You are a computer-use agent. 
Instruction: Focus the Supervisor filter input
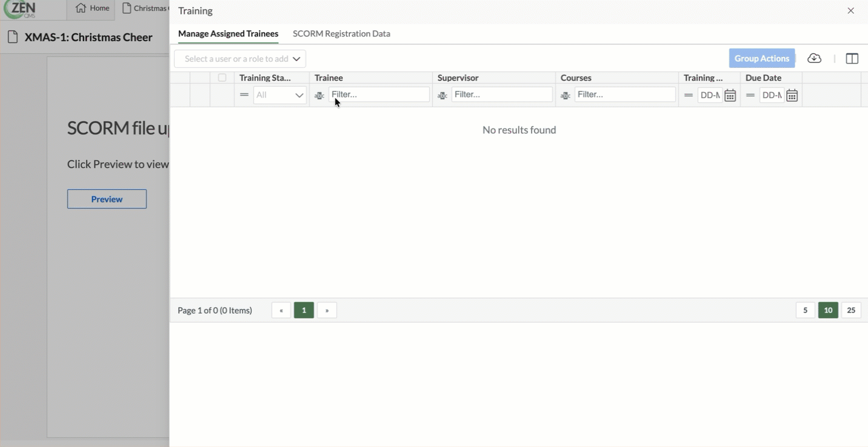(502, 94)
